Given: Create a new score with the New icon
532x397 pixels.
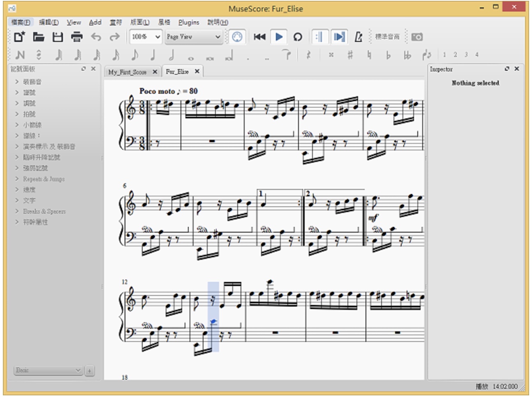Looking at the screenshot, I should [19, 37].
